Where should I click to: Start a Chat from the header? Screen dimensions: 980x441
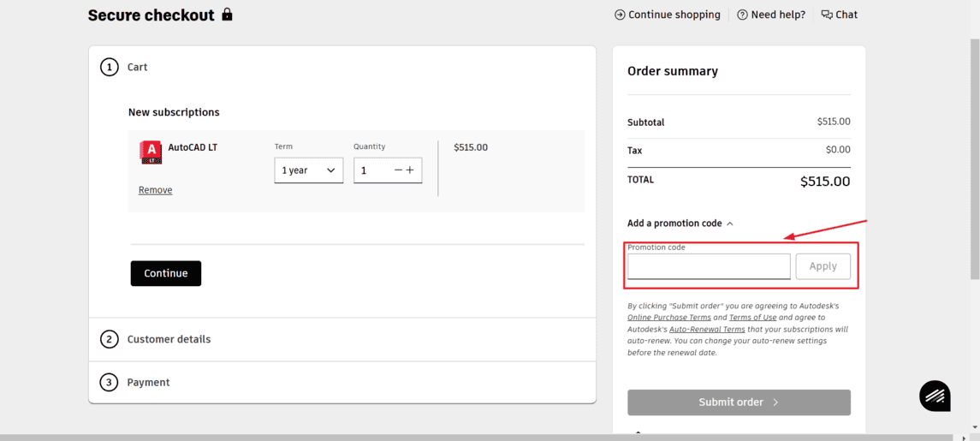(840, 15)
